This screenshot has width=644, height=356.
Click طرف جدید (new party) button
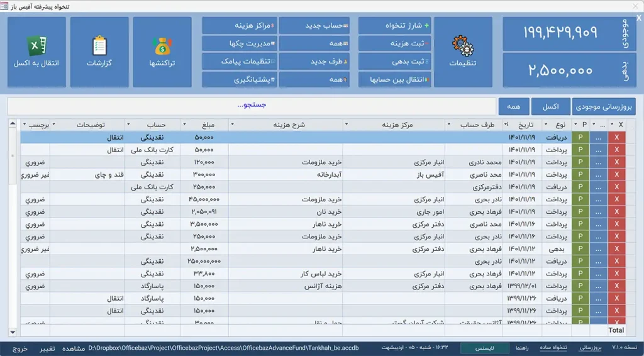pyautogui.click(x=314, y=62)
